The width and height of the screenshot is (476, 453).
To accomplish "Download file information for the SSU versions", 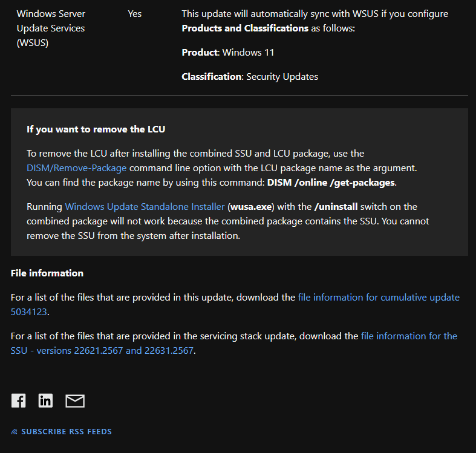I will point(233,344).
